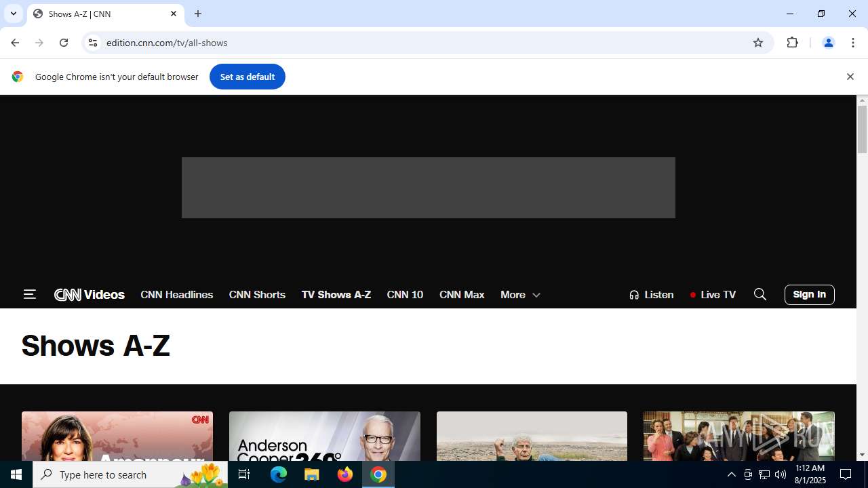Dismiss the default browser notification bar
Image resolution: width=868 pixels, height=488 pixels.
850,77
